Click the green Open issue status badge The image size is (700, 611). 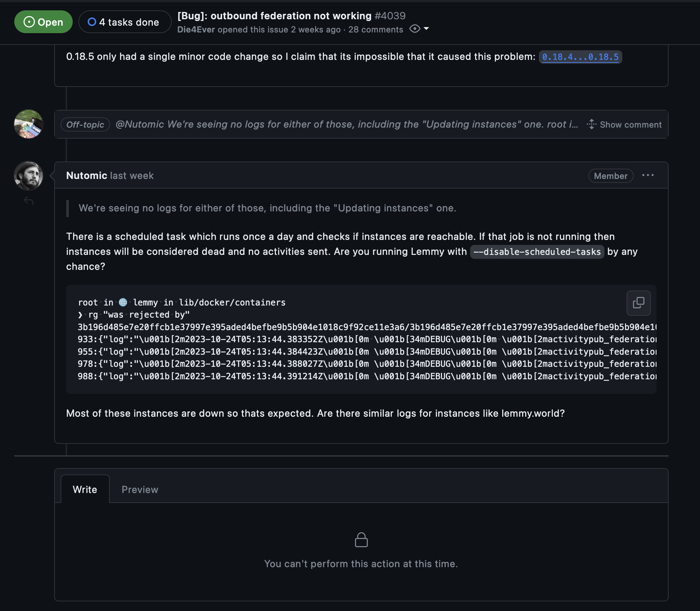[x=43, y=22]
